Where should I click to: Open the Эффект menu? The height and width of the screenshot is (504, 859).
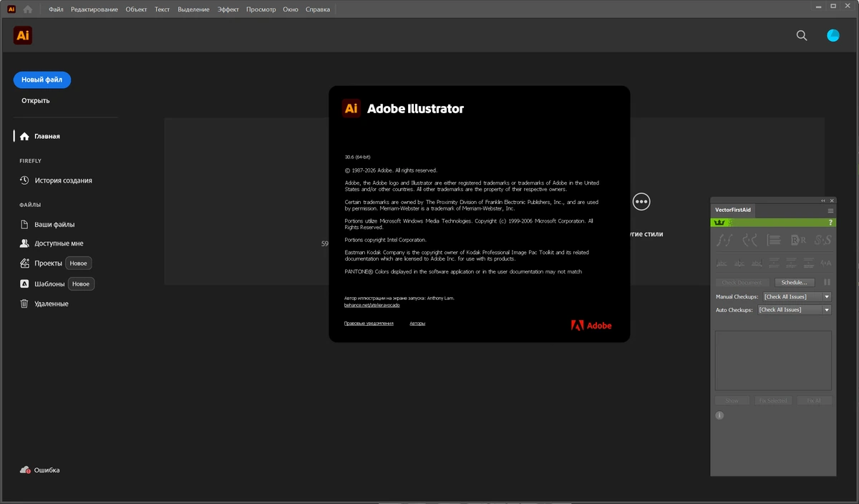[228, 9]
